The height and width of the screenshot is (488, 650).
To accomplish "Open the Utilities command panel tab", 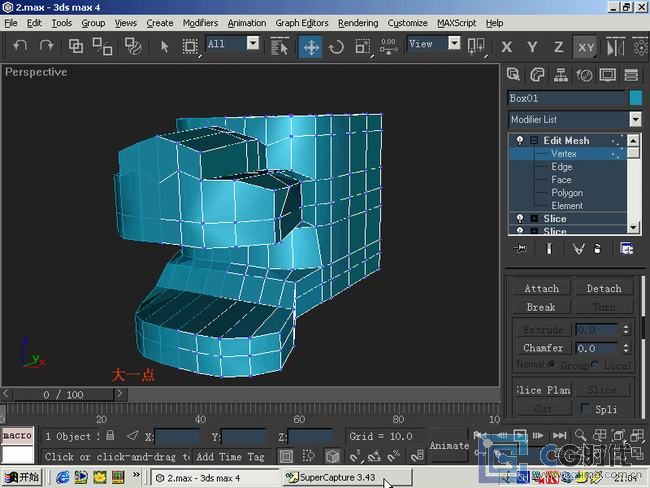I will tap(631, 75).
